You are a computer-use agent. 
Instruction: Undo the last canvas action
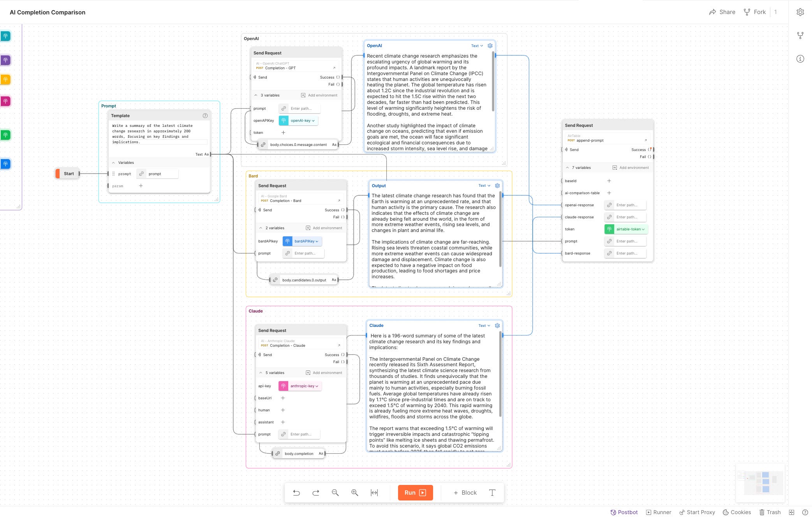(x=296, y=492)
